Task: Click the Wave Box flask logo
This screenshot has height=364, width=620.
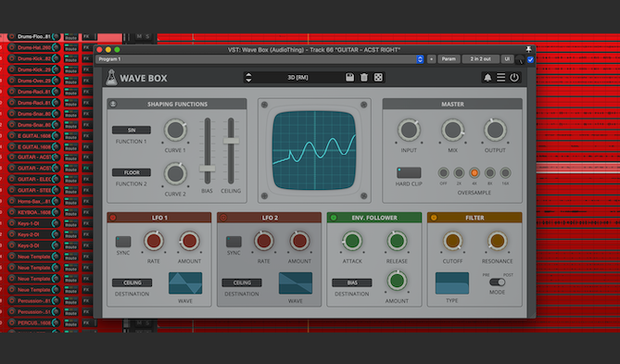Action: click(111, 78)
